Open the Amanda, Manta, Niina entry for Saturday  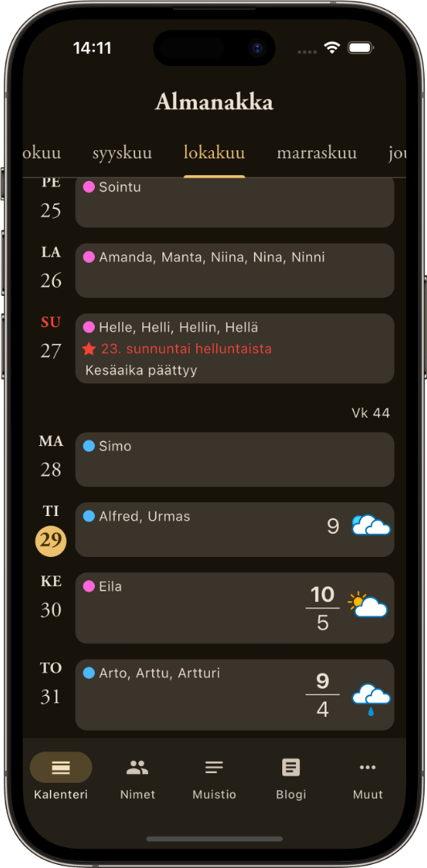point(235,271)
